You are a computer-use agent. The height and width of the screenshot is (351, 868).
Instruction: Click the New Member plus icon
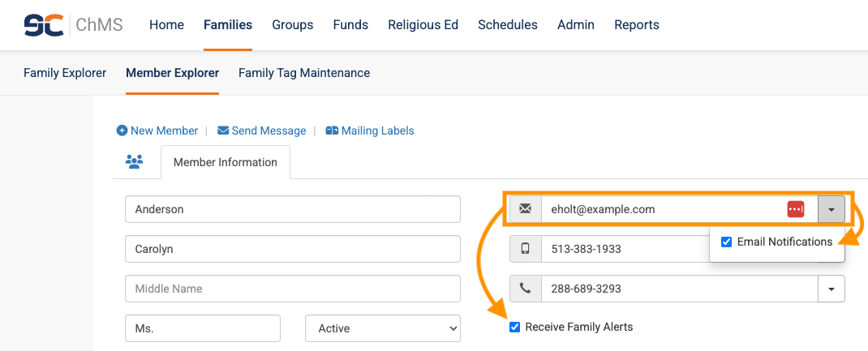(122, 131)
